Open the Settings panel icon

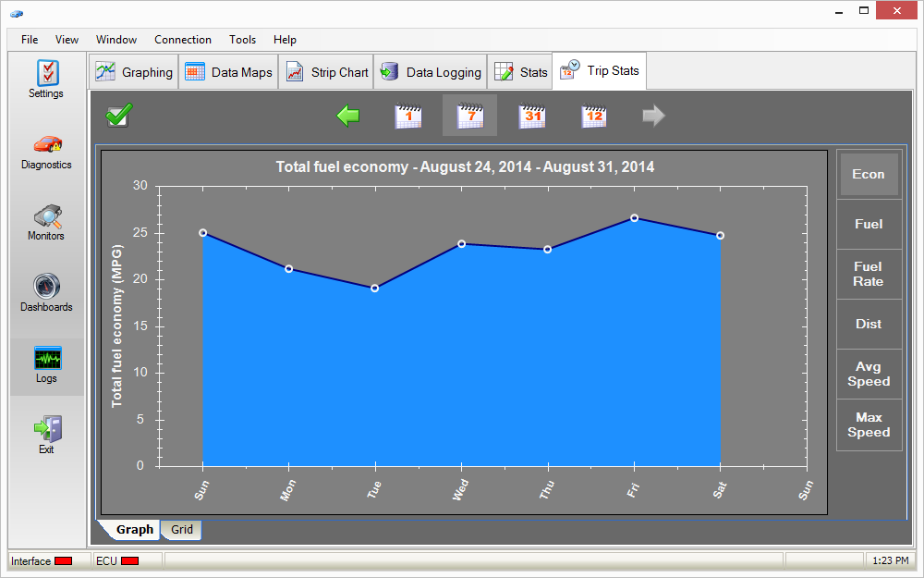click(46, 73)
